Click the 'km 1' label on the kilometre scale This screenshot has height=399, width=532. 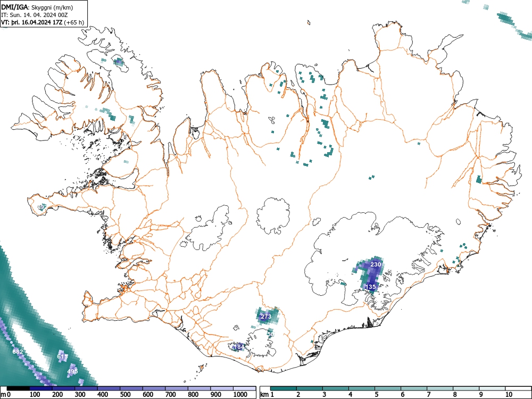pyautogui.click(x=268, y=395)
